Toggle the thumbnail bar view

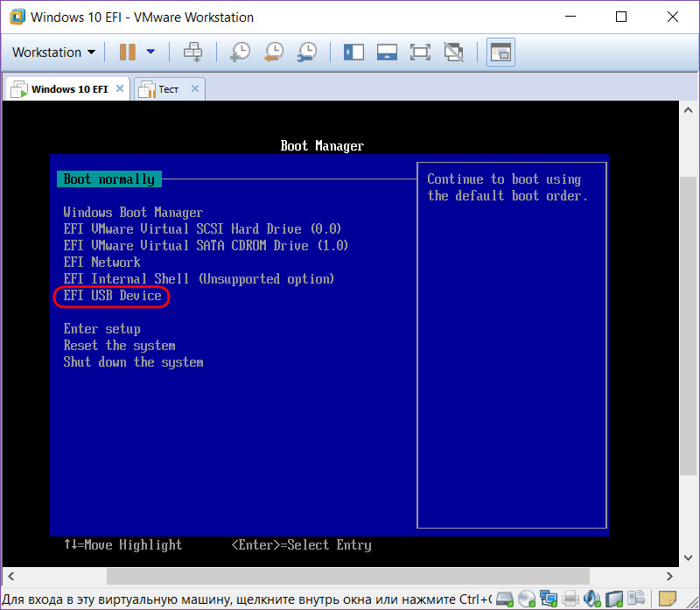(x=387, y=53)
